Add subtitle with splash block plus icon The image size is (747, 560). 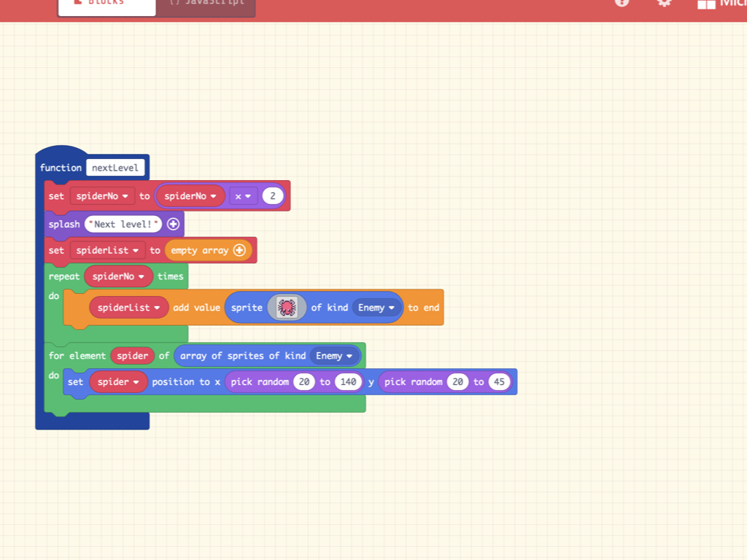174,224
